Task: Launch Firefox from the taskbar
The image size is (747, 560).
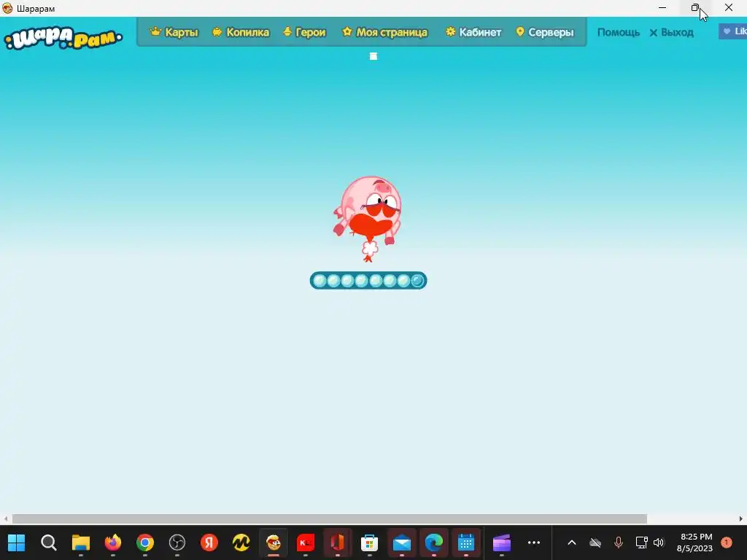Action: click(113, 542)
